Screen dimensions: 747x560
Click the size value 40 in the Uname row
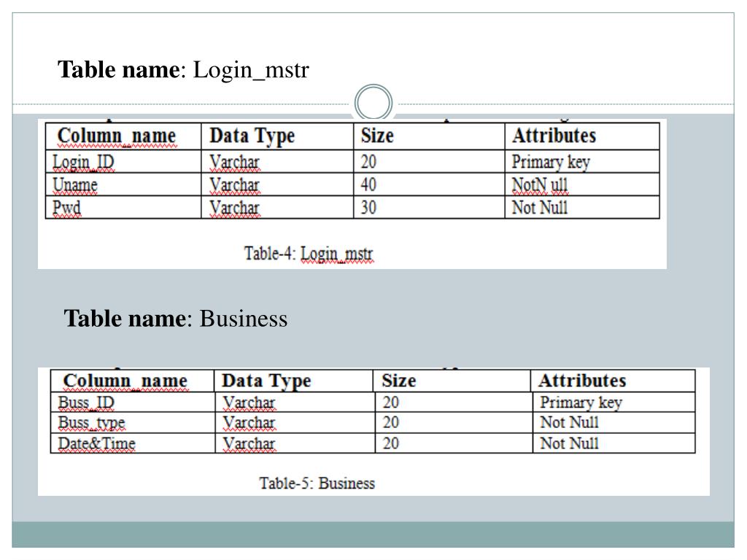click(x=369, y=185)
